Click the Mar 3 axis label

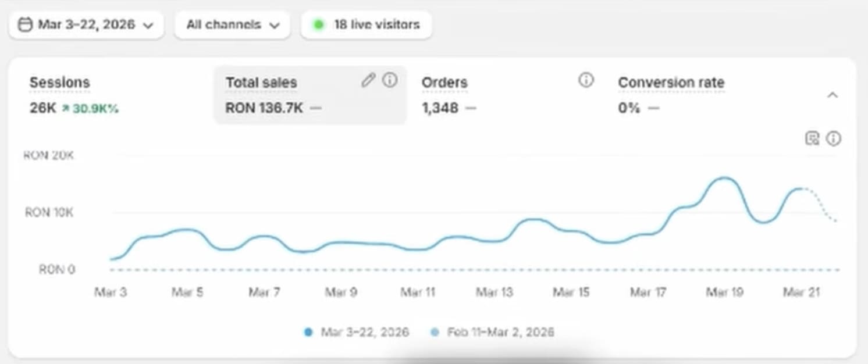pos(111,292)
